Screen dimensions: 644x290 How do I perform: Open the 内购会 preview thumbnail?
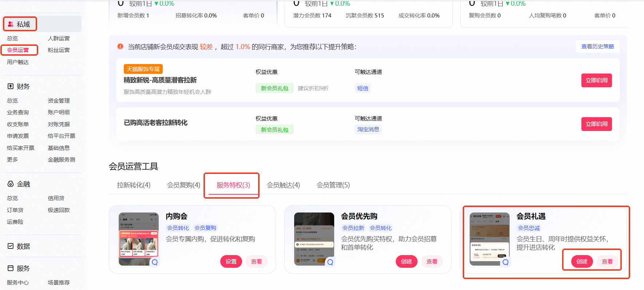[139, 239]
